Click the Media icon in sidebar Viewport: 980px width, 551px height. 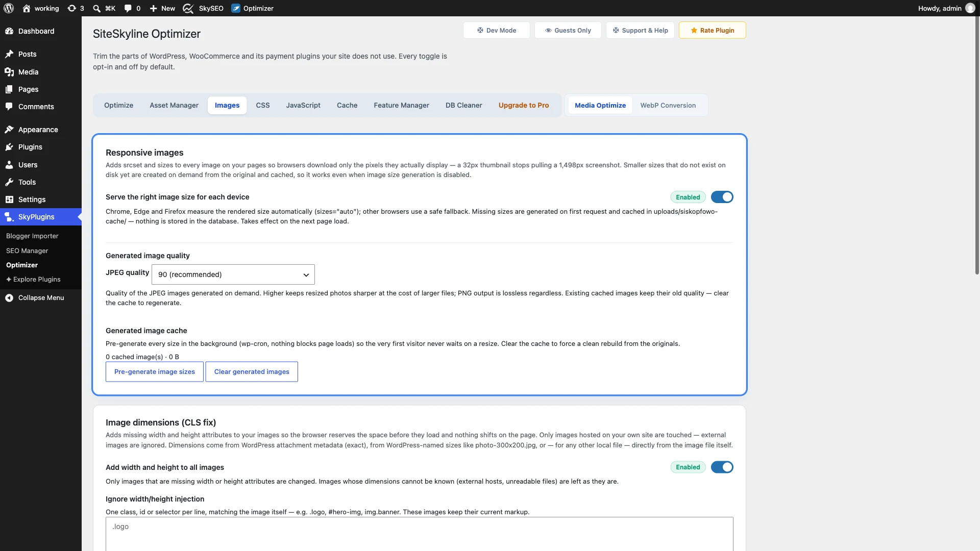9,72
